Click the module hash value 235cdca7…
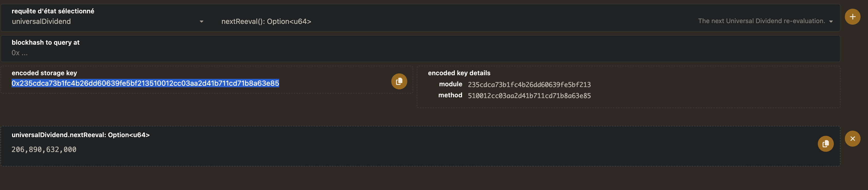Image resolution: width=868 pixels, height=190 pixels. (x=529, y=85)
